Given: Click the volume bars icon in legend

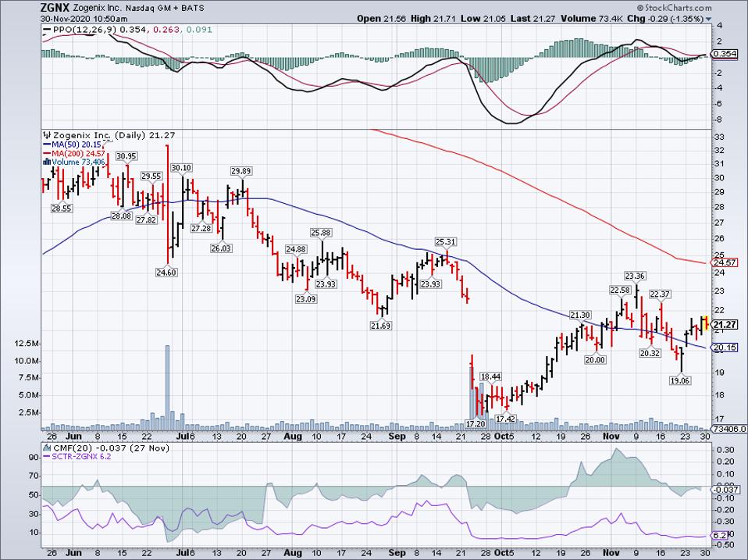Looking at the screenshot, I should (x=47, y=162).
